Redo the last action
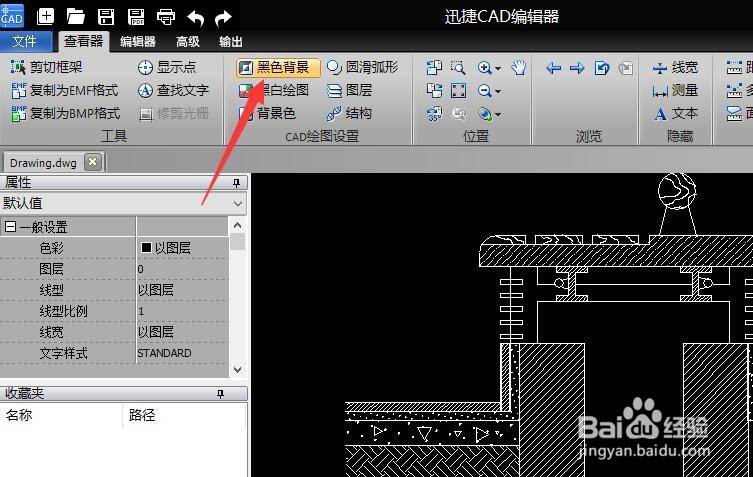Screen dimensions: 753x477 click(223, 18)
